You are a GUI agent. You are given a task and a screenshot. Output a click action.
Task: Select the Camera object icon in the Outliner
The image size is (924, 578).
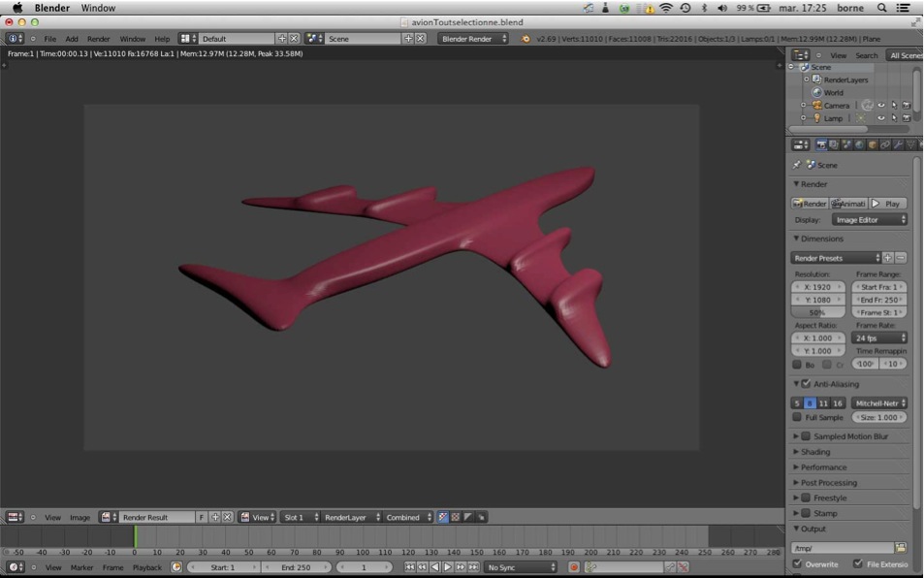click(x=817, y=105)
